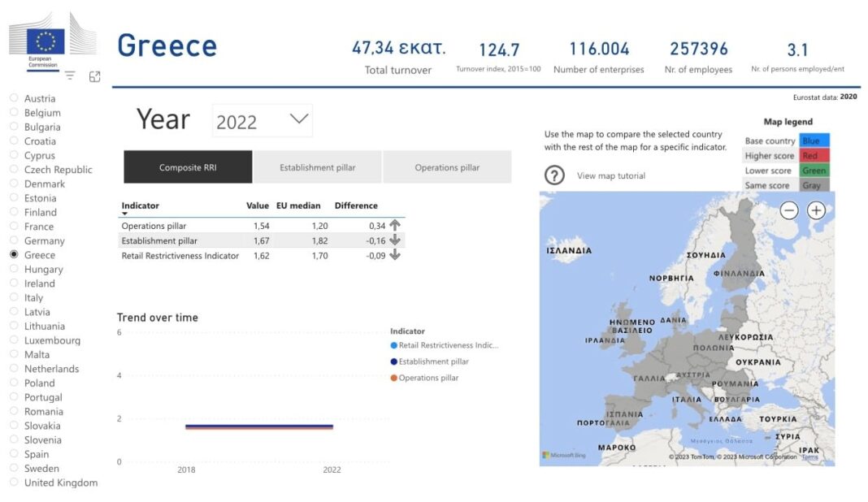Screen dimensions: 868x502
Task: Click the European Commission logo
Action: [53, 41]
